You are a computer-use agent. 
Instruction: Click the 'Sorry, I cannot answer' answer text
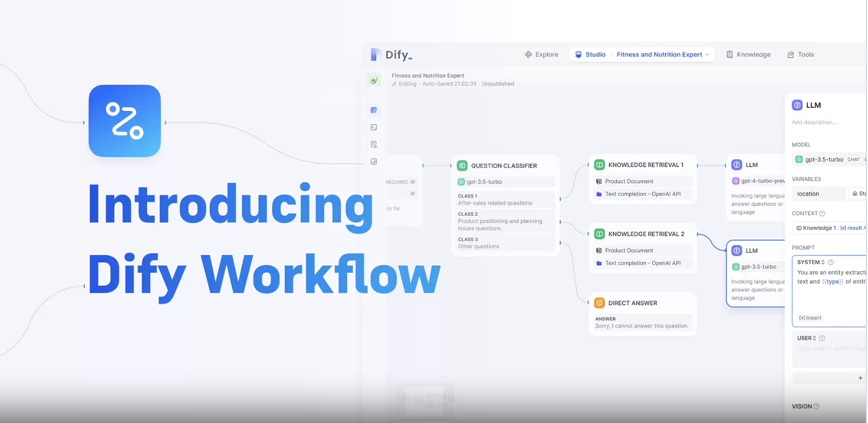point(642,326)
